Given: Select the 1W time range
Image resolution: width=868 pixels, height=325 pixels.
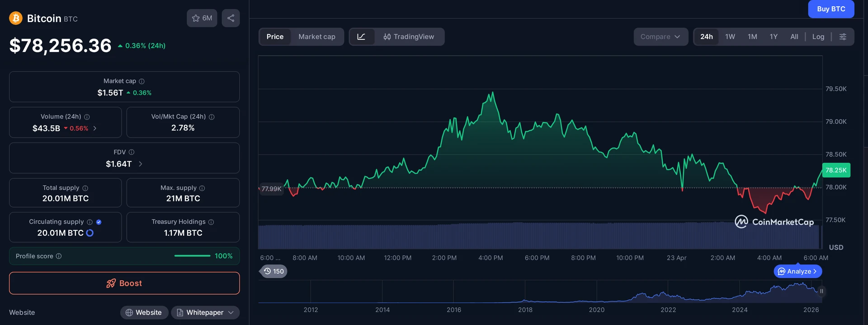Looking at the screenshot, I should point(730,37).
